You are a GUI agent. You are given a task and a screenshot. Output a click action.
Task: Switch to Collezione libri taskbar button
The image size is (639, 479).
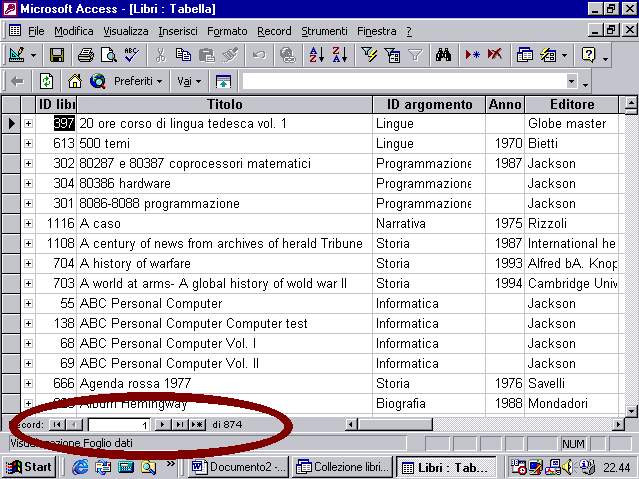(343, 467)
